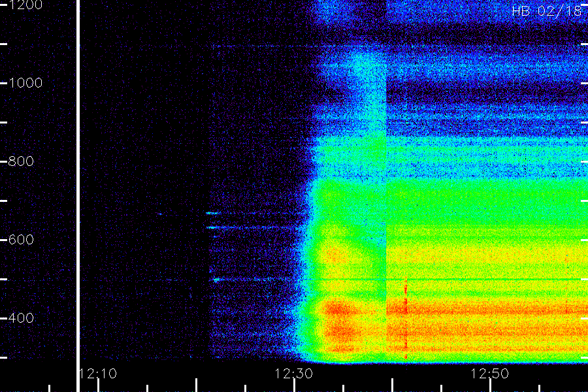Click the 12:10 time axis label

98,374
